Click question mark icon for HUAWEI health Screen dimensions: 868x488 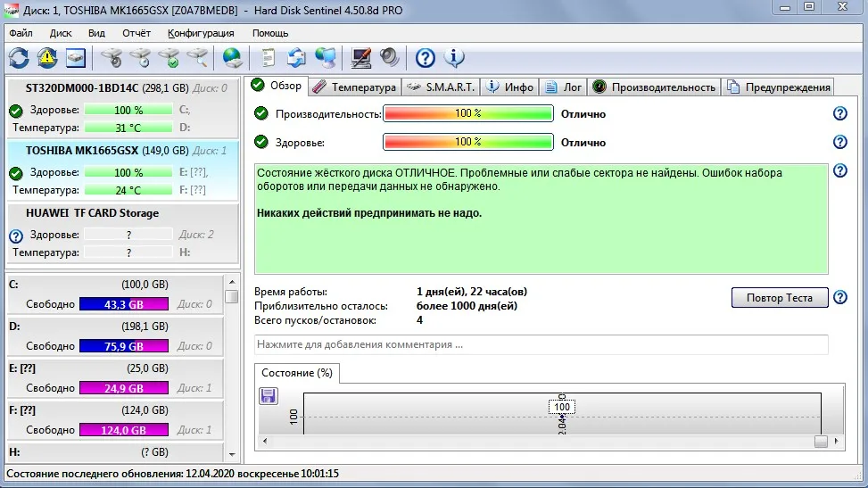[16, 236]
